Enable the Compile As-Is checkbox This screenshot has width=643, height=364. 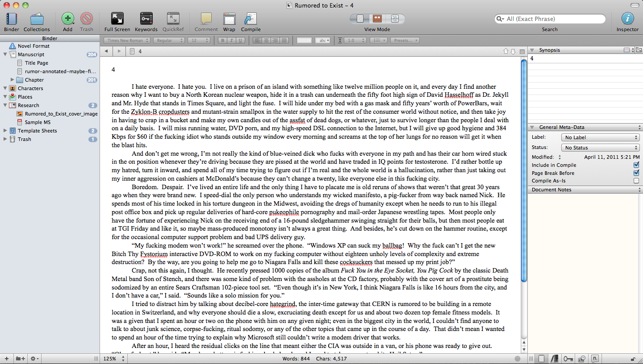click(636, 181)
